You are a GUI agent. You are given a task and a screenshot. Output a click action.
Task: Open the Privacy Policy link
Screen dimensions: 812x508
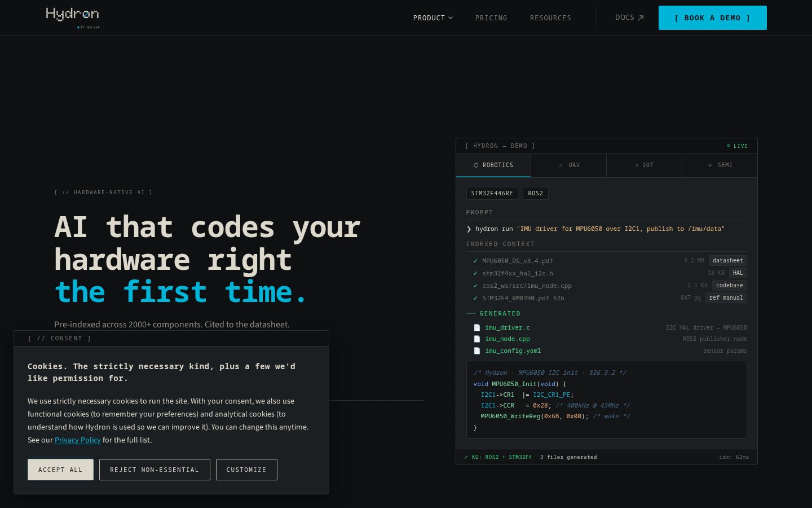pyautogui.click(x=78, y=440)
